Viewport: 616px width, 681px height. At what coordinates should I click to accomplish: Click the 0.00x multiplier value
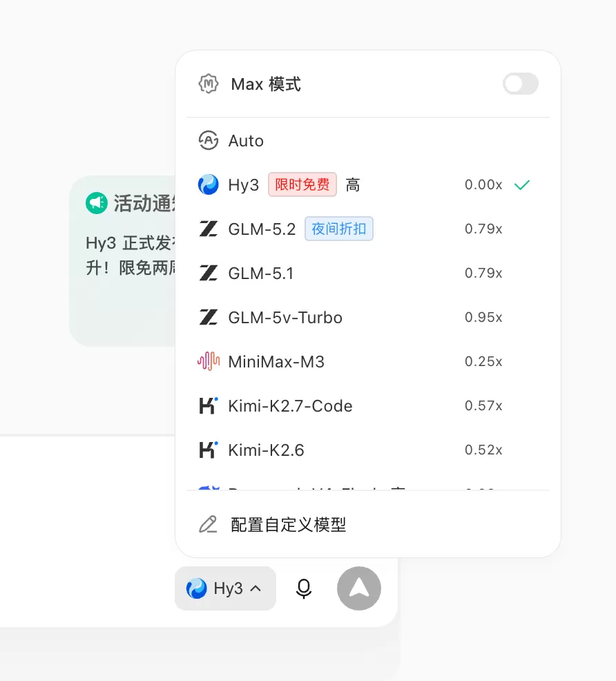pyautogui.click(x=483, y=184)
